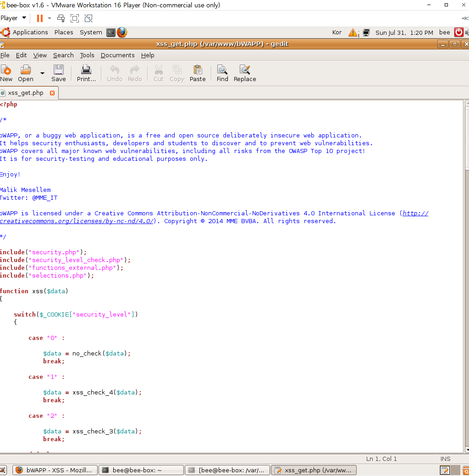Open the creativecommons.org license link
Screen dimensions: 469x476
click(77, 221)
